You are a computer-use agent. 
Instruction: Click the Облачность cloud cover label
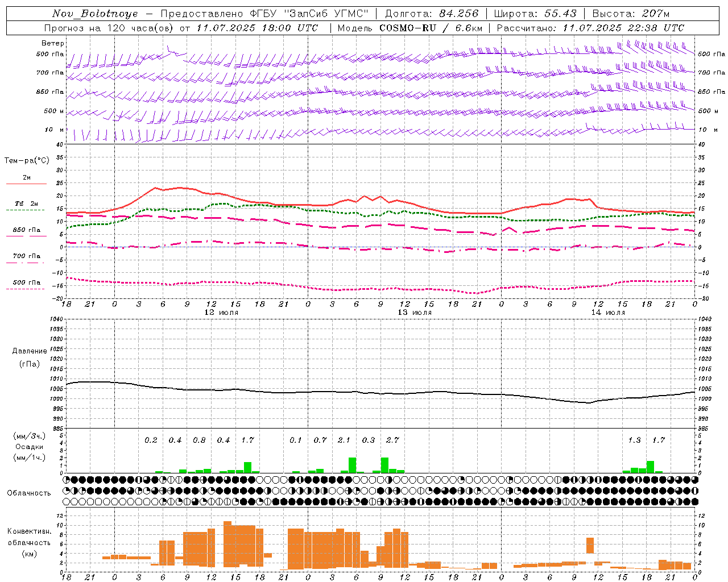point(29,493)
